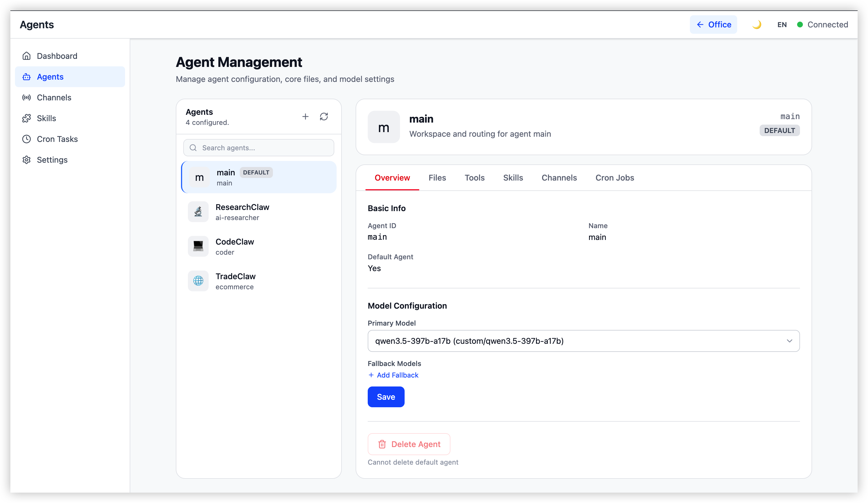Select the CodeClaw agent
868x503 pixels.
coord(259,247)
